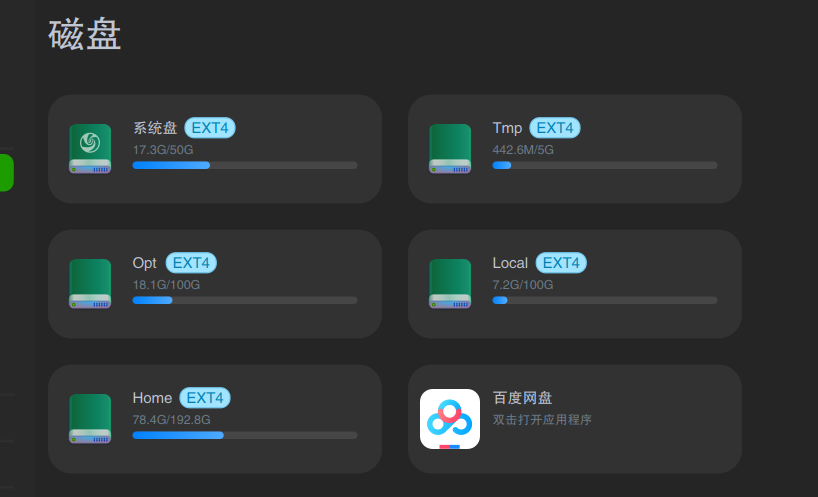Click the Opt 18.1G/100G usage text
818x497 pixels.
click(166, 285)
